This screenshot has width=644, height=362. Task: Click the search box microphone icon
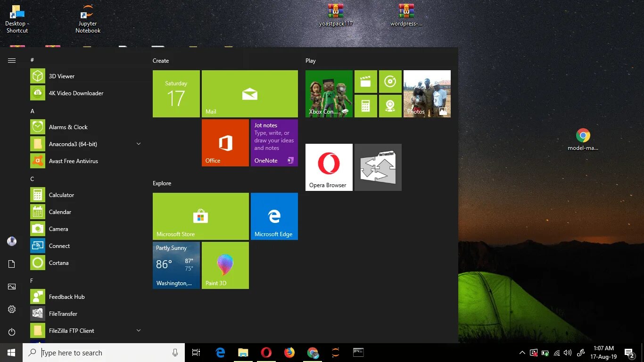pos(175,353)
